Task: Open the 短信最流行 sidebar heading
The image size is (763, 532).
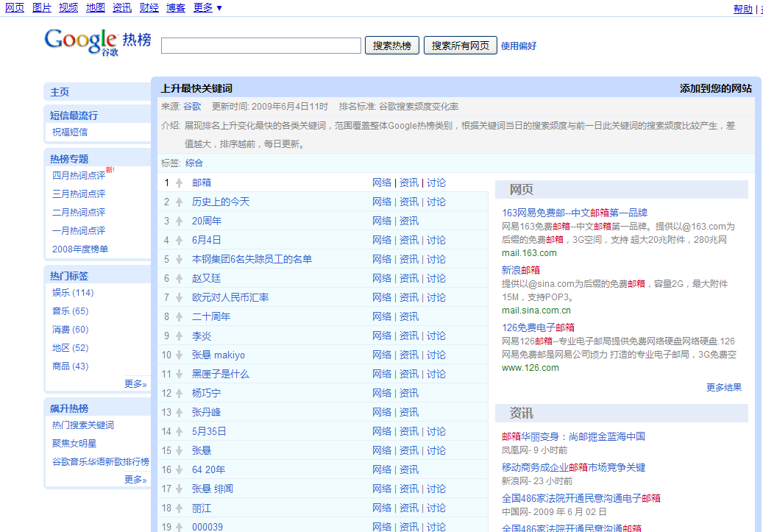Action: [74, 116]
